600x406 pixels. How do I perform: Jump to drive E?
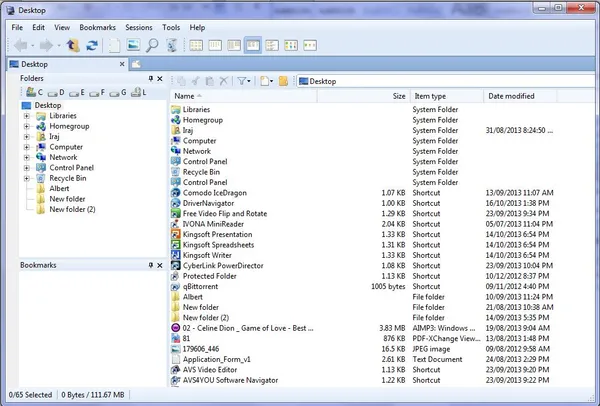pyautogui.click(x=77, y=93)
